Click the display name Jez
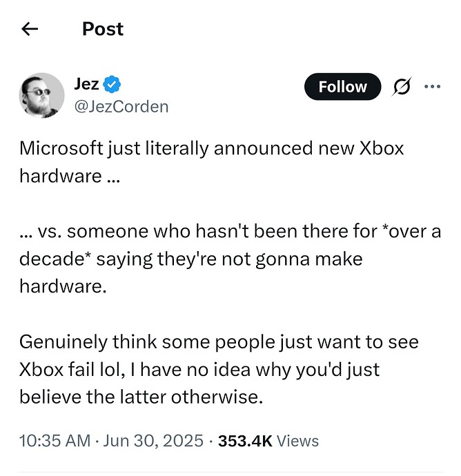Image resolution: width=461 pixels, height=476 pixels. click(86, 84)
